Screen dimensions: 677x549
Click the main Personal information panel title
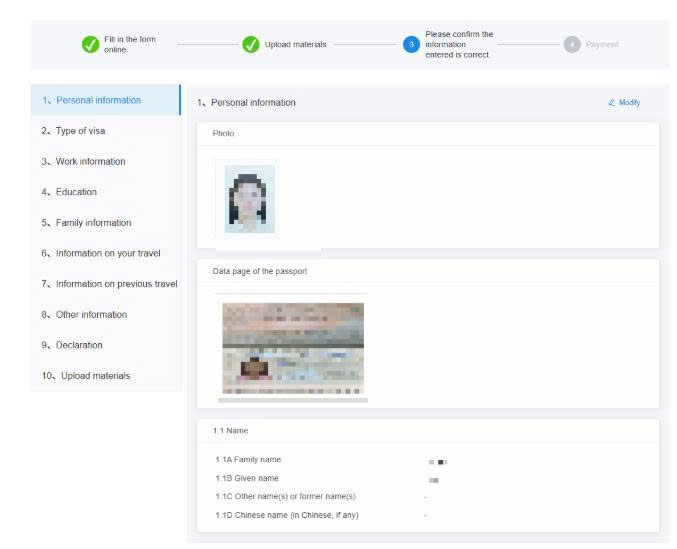[247, 103]
